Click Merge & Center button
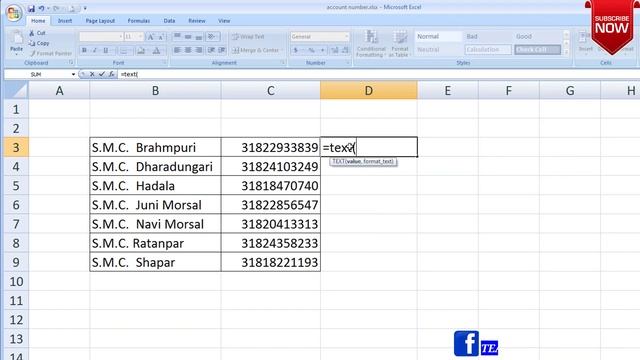640x360 pixels. coord(256,50)
